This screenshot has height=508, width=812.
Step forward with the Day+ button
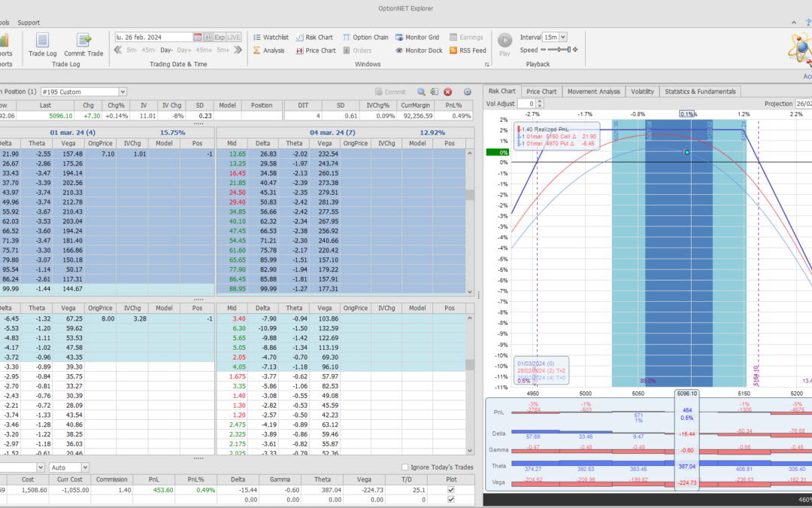(x=184, y=50)
